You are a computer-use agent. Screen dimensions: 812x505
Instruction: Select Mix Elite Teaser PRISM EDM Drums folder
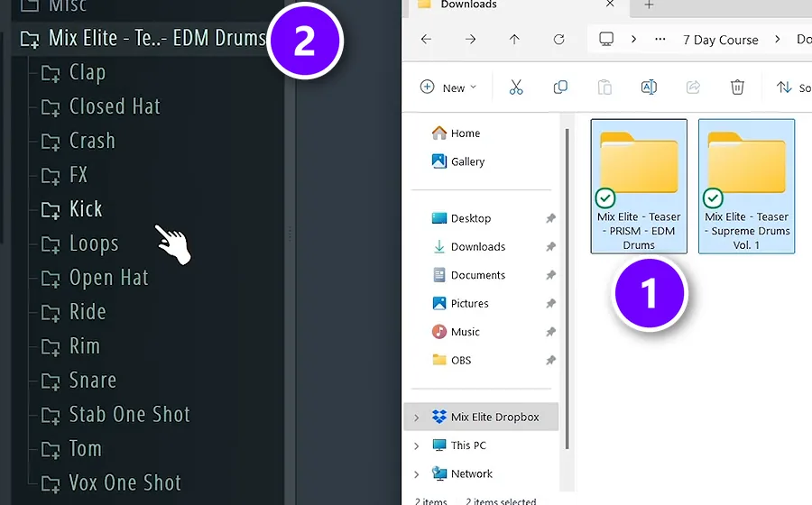[639, 187]
